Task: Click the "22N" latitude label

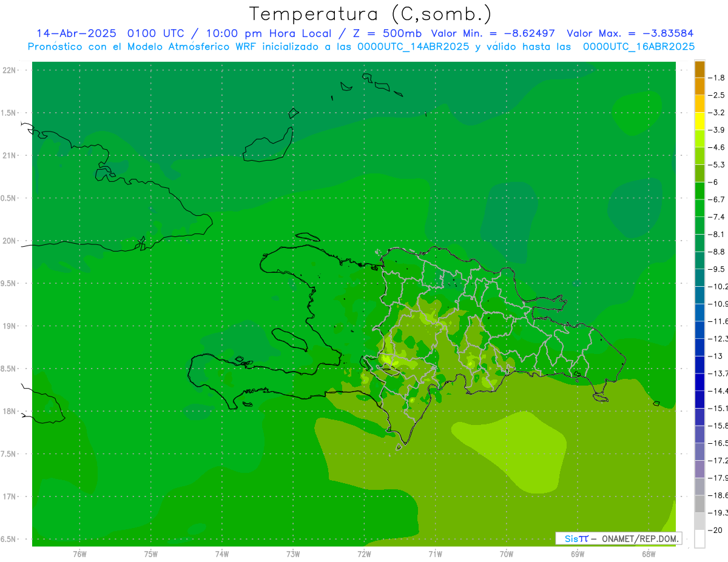Action: (9, 70)
